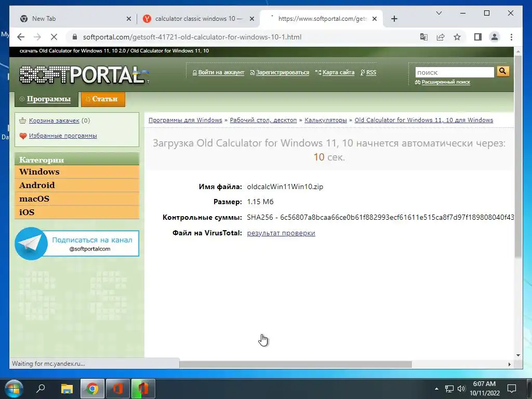The image size is (532, 399).
Task: Open Chrome side panel
Action: pyautogui.click(x=478, y=37)
